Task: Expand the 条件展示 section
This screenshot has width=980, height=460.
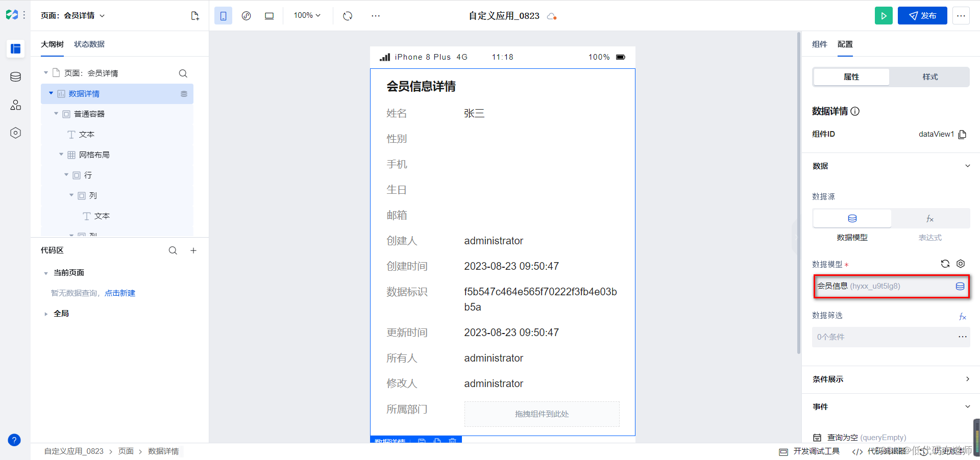Action: [967, 379]
